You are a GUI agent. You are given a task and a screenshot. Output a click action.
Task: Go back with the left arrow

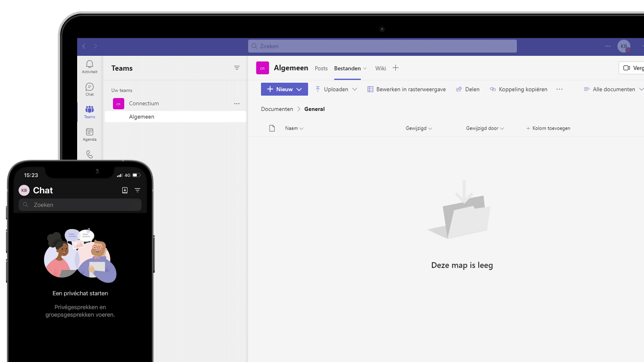click(x=84, y=46)
